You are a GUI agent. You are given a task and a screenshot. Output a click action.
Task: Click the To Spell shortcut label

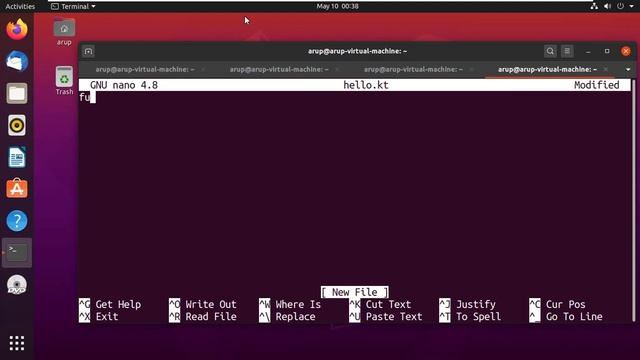[x=478, y=317]
